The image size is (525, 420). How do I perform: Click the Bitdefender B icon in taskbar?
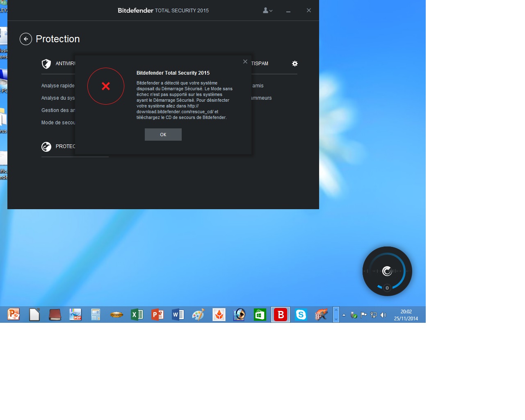(x=281, y=315)
